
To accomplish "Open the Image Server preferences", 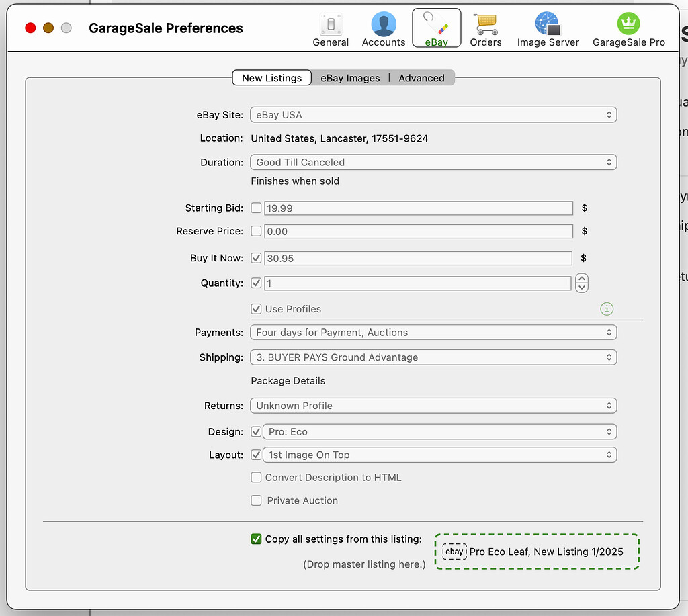I will (x=548, y=30).
